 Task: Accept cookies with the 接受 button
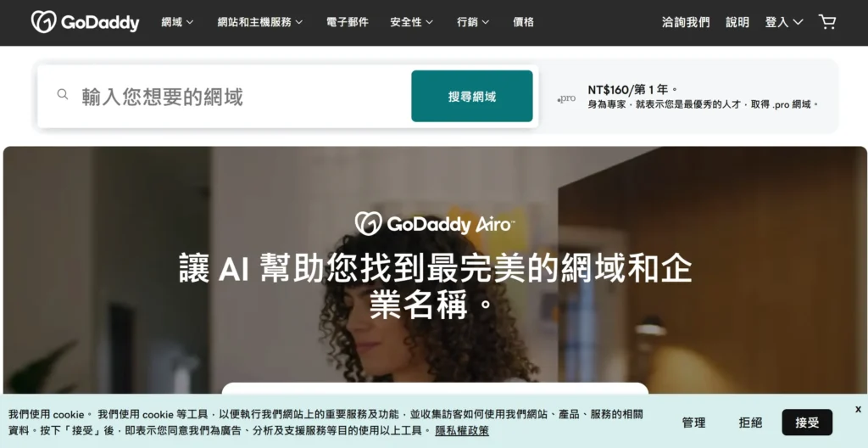coord(807,423)
